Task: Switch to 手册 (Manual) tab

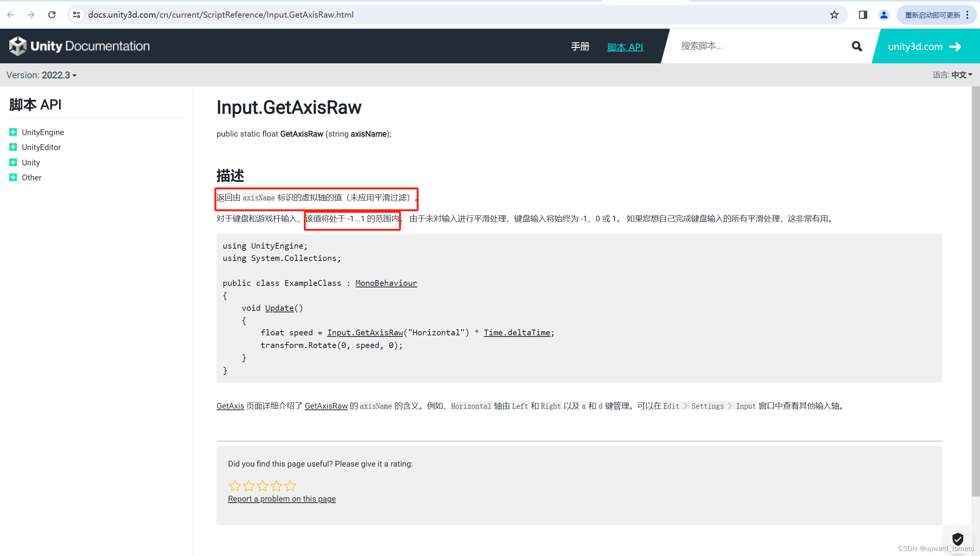Action: coord(580,46)
